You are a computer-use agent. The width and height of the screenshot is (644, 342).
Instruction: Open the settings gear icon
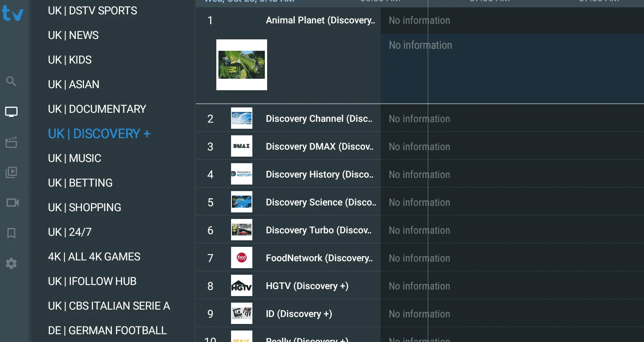point(11,263)
